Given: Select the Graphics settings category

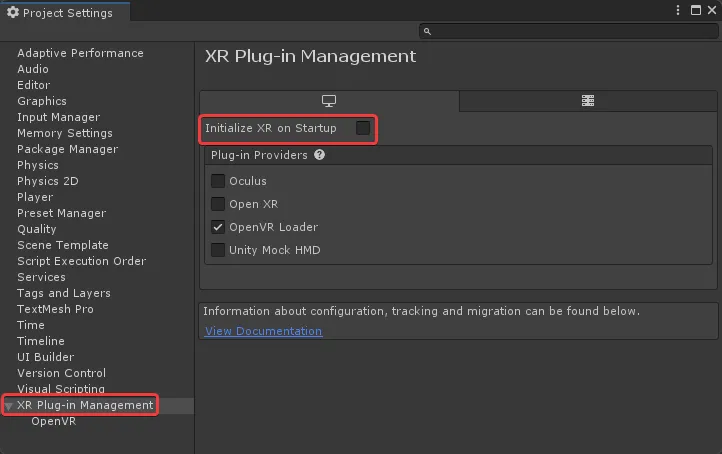Looking at the screenshot, I should [x=42, y=101].
